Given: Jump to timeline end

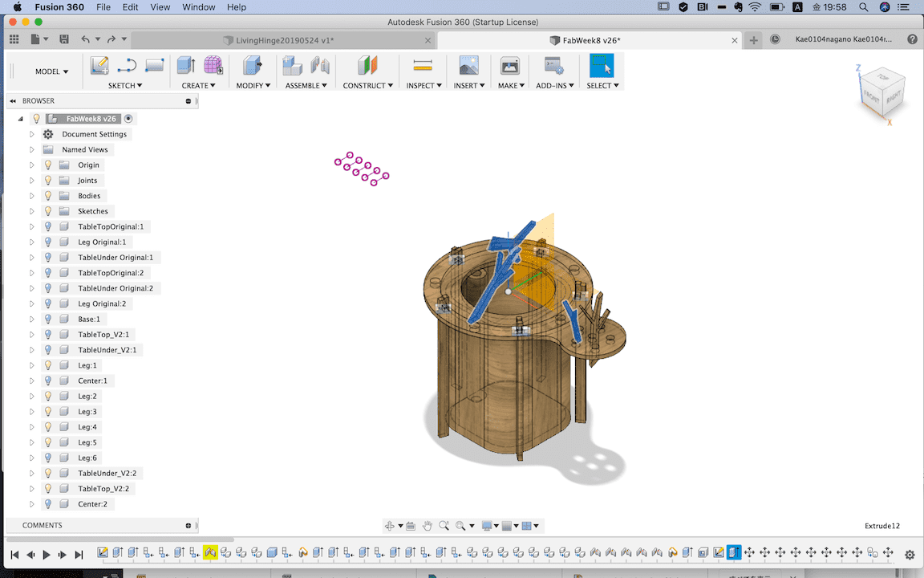Looking at the screenshot, I should point(79,555).
